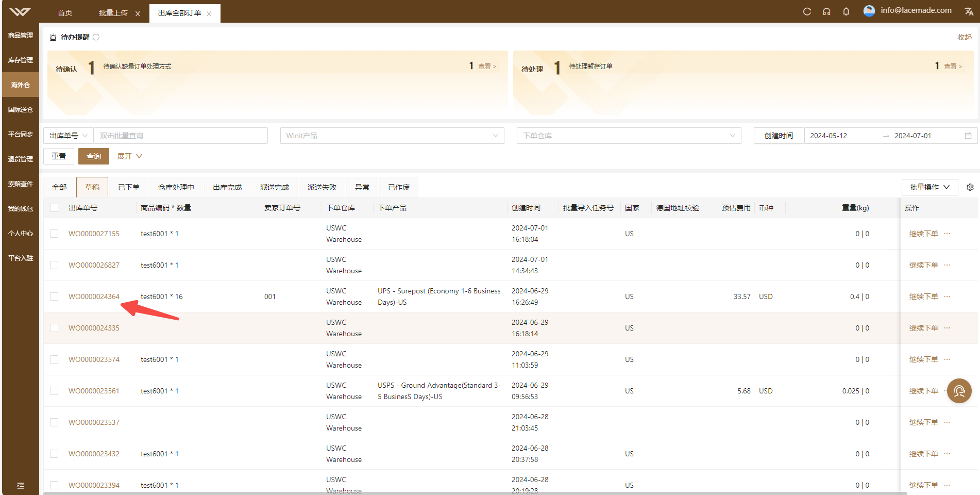980x495 pixels.
Task: Click the start date 2024-05-12 field
Action: pos(842,136)
